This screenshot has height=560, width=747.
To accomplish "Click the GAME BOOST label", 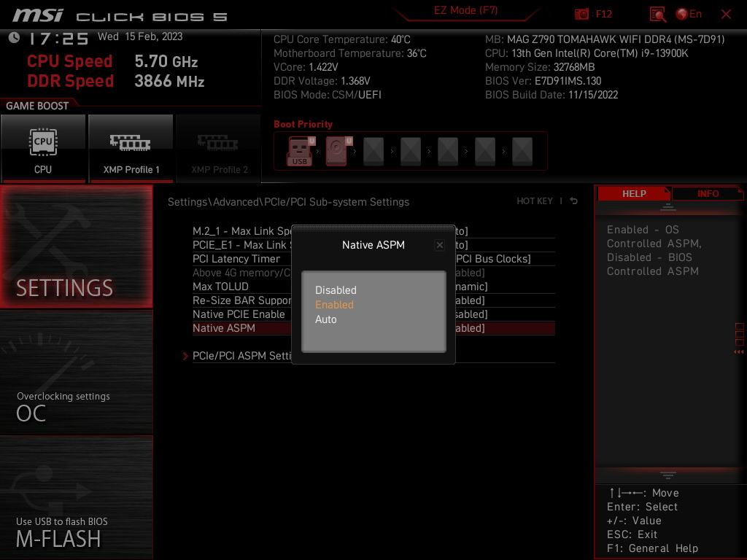I will (x=37, y=106).
